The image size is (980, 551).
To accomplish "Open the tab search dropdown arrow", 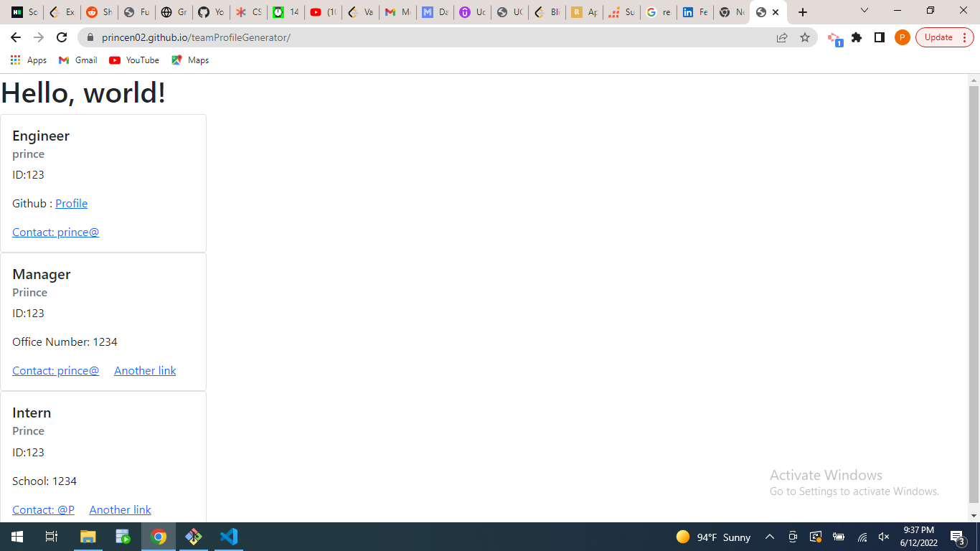I will (x=864, y=11).
